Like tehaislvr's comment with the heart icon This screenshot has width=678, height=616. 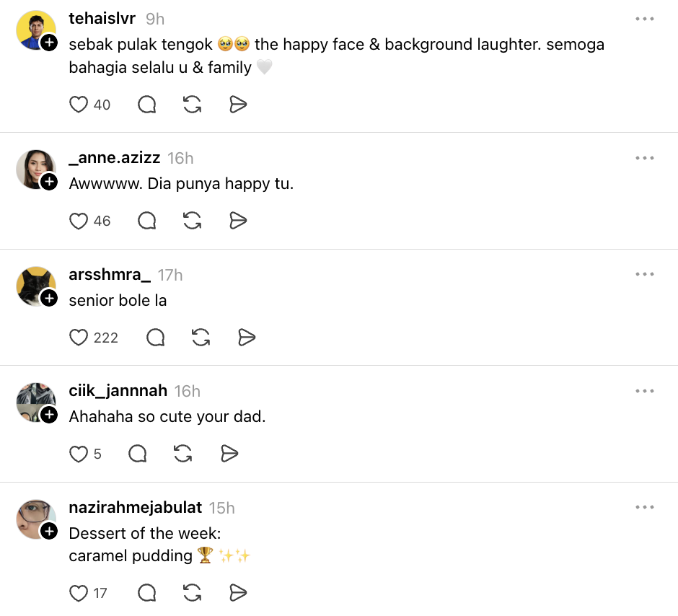click(78, 105)
